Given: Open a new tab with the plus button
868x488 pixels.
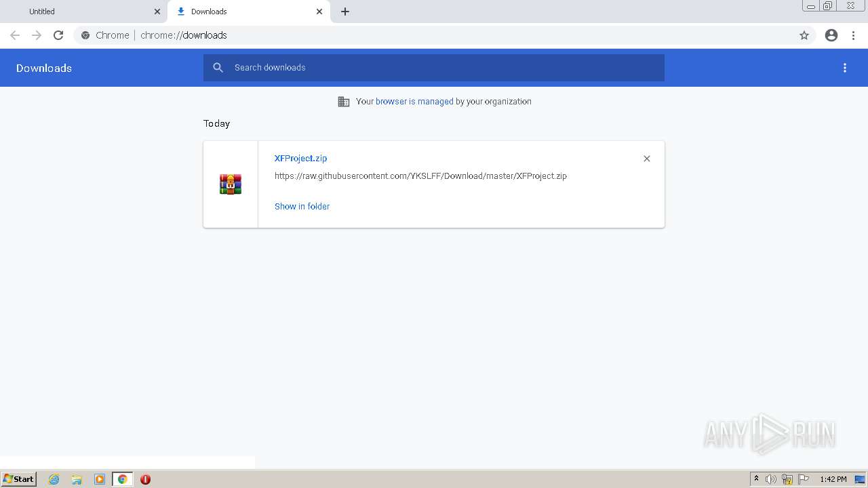Looking at the screenshot, I should 345,12.
